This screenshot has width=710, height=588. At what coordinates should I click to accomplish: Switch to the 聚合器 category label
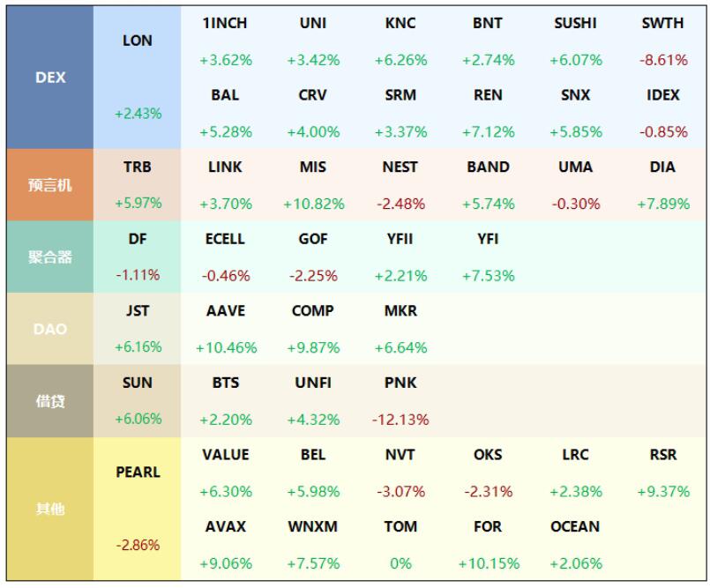(x=49, y=257)
